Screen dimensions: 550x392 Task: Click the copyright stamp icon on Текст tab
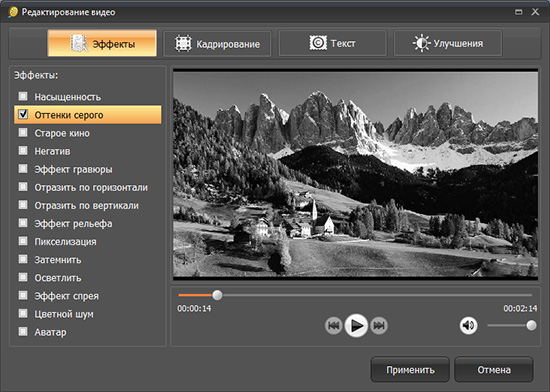tap(318, 43)
